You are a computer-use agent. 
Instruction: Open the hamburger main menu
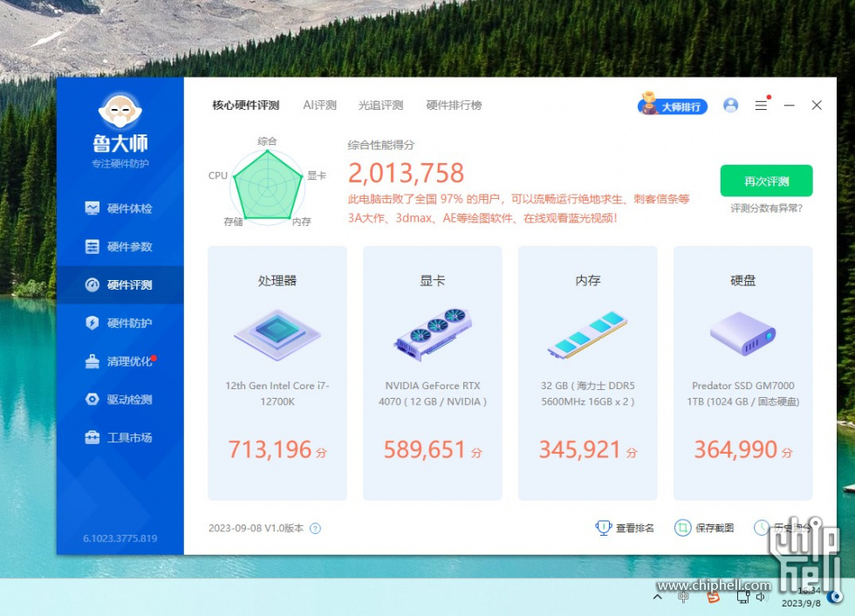click(761, 106)
